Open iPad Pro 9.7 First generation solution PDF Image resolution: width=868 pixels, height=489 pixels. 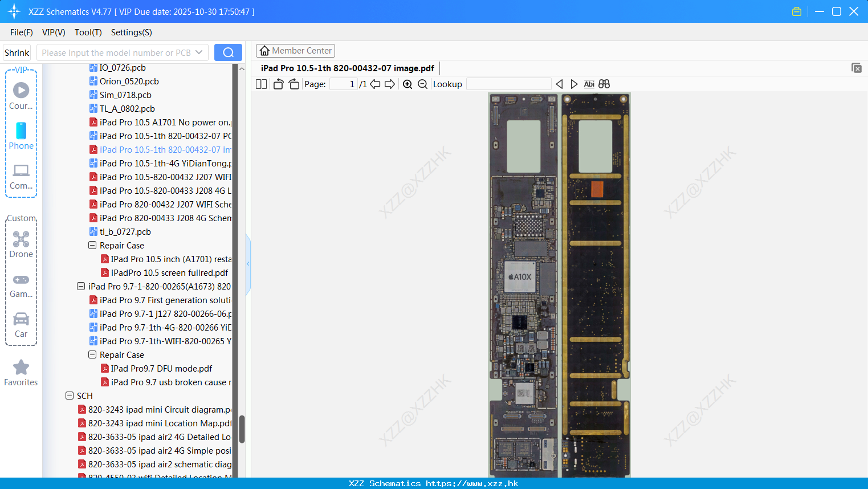(x=160, y=300)
